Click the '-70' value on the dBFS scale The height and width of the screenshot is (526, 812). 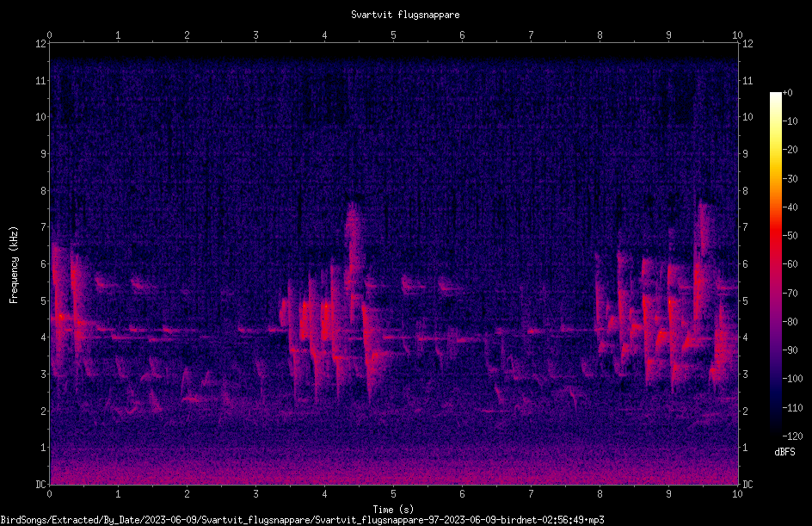coord(790,294)
